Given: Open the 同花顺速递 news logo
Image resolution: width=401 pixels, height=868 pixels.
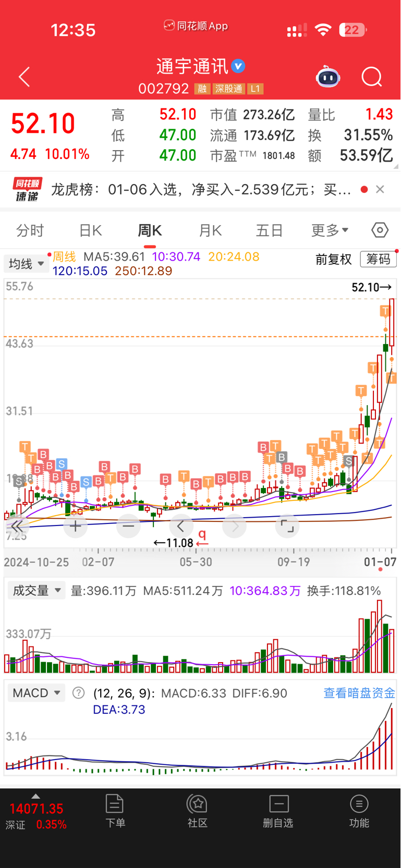Looking at the screenshot, I should pyautogui.click(x=28, y=189).
